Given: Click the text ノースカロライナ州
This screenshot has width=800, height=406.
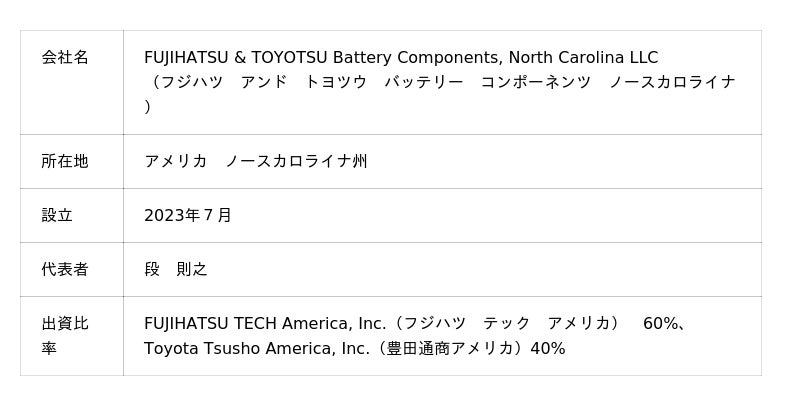Looking at the screenshot, I should (296, 161).
